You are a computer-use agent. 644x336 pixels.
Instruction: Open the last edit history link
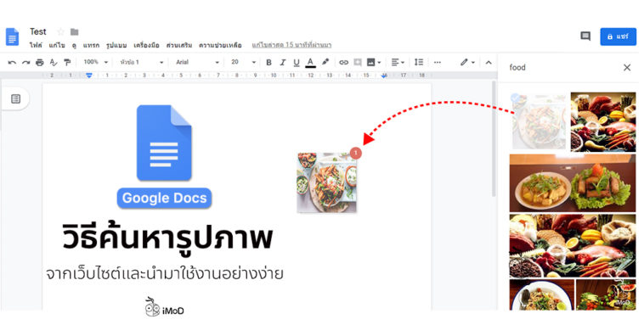click(x=291, y=45)
